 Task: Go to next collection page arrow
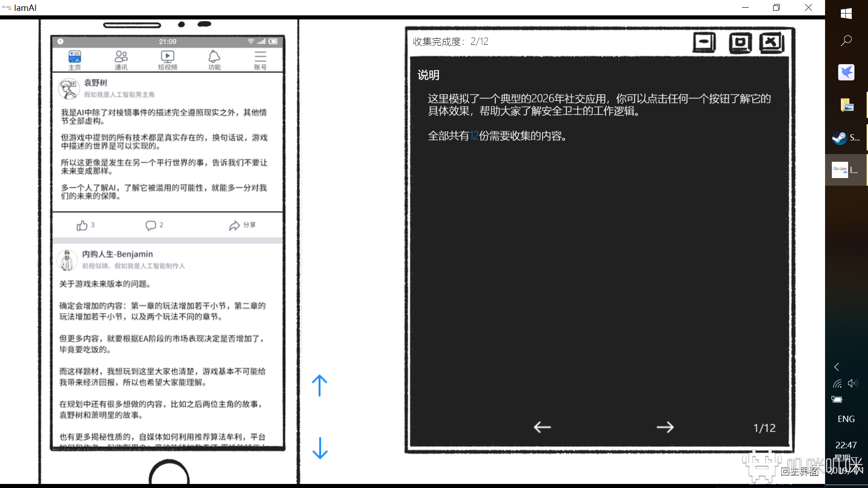[665, 427]
